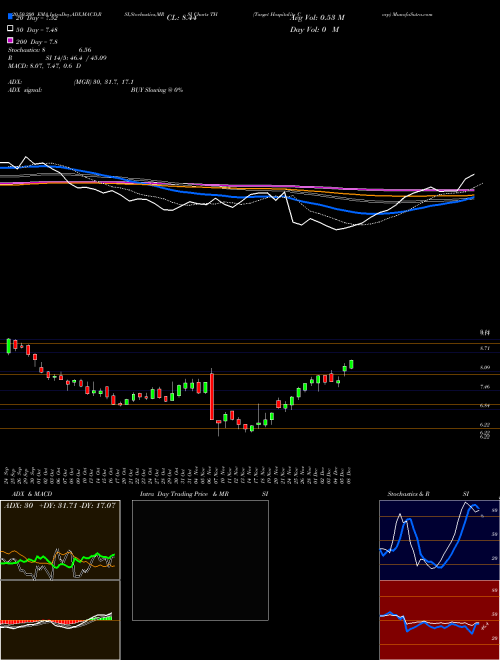Click the 'Intra Day Trading Price & MR' title

point(184,494)
